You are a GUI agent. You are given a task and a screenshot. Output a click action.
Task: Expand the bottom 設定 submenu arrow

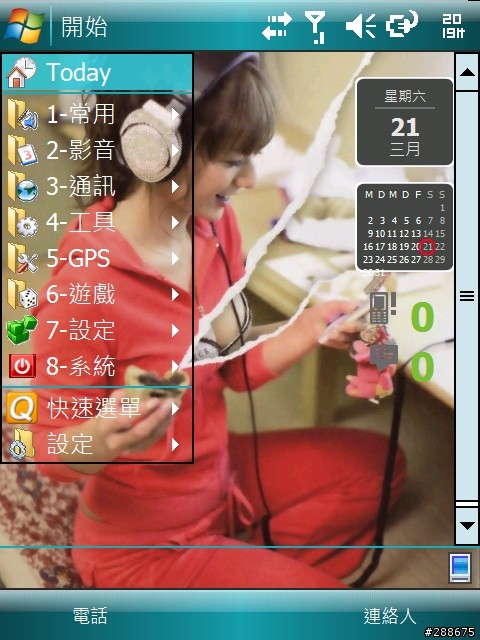pos(176,444)
